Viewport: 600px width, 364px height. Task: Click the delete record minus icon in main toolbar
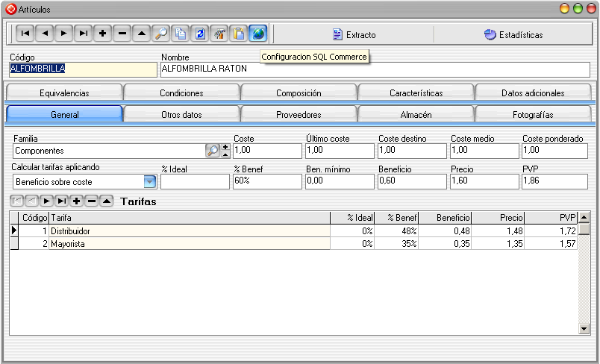coord(122,34)
